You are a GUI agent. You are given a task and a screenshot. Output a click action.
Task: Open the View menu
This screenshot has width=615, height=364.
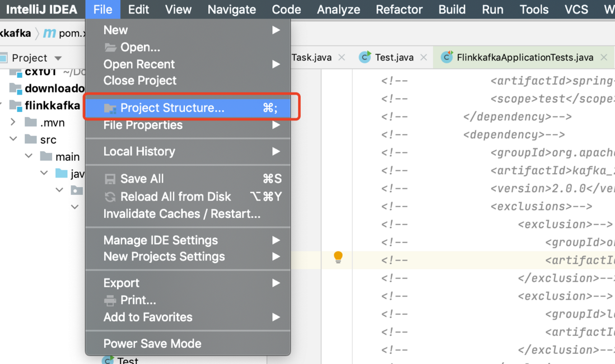178,10
